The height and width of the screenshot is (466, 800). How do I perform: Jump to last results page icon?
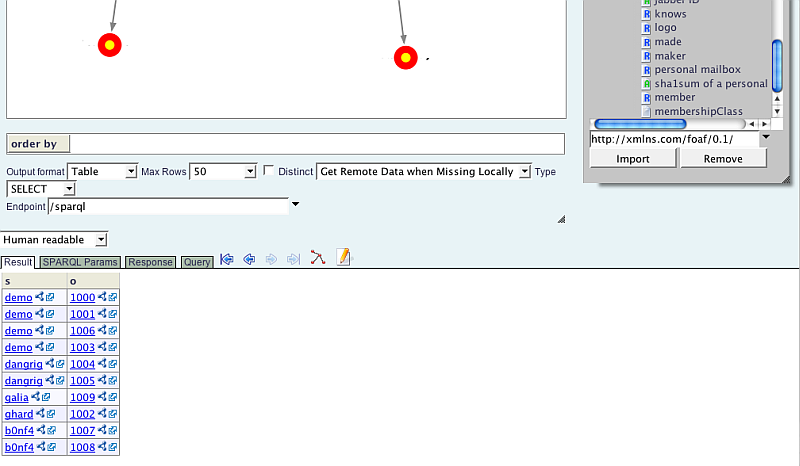(293, 259)
